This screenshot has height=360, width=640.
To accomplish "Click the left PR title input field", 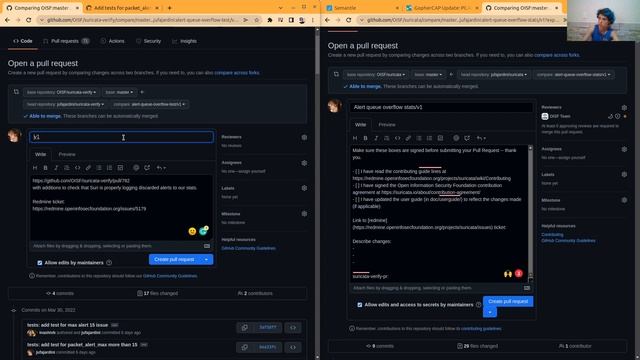I will click(x=121, y=137).
